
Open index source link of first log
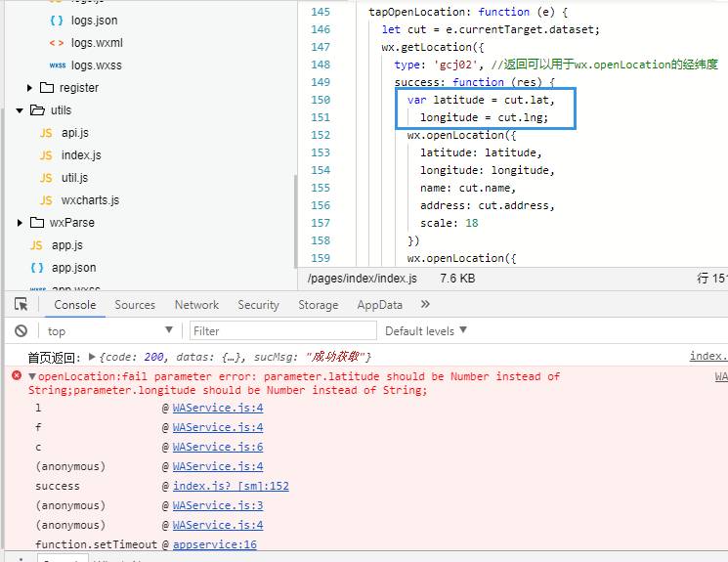click(708, 356)
